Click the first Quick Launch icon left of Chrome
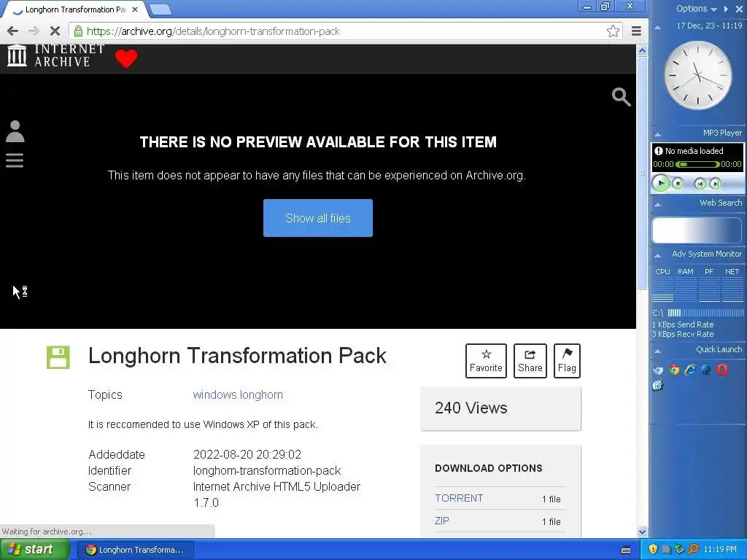Screen dimensions: 747x560 point(658,370)
